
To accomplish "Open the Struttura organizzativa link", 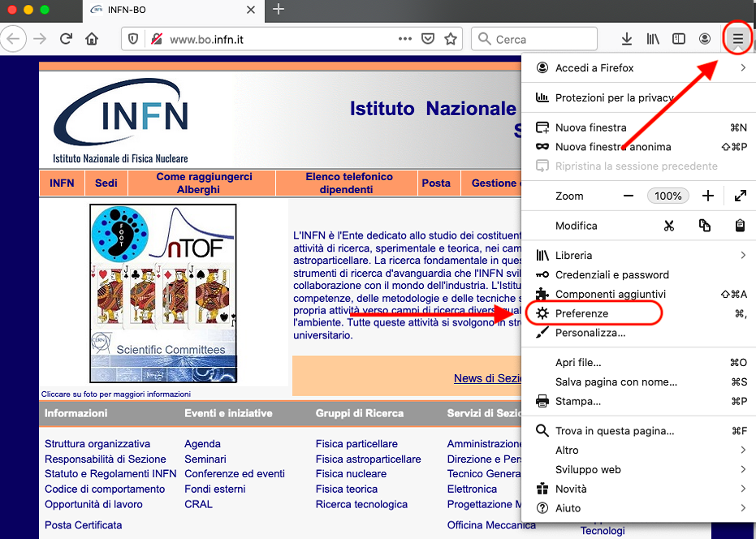I will point(97,444).
